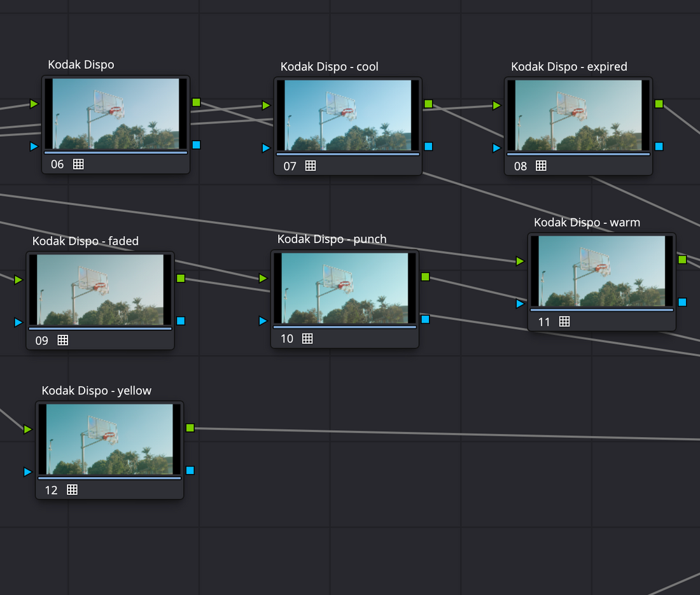Select the Kodak Dispo - punch node thumbnail
The height and width of the screenshot is (595, 700).
point(345,288)
